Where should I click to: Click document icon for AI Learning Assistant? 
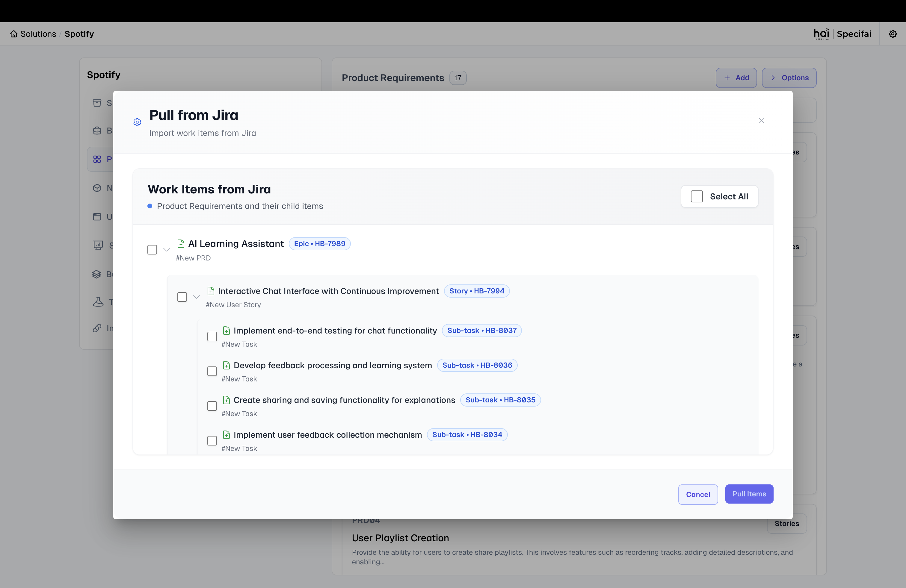181,243
